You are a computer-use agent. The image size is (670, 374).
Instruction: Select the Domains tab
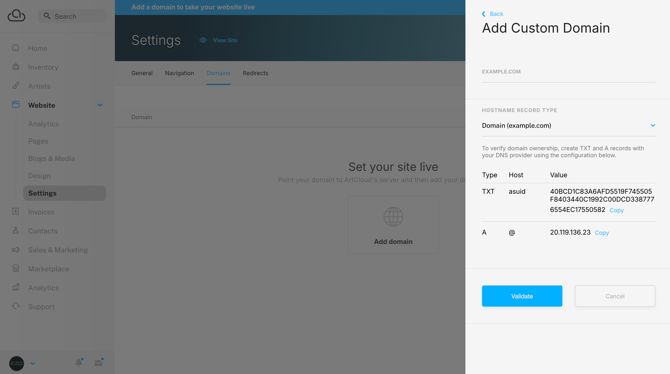218,73
